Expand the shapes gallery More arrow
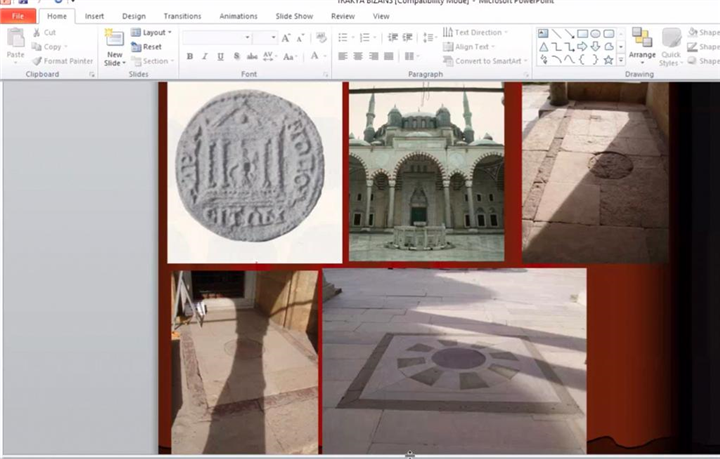The height and width of the screenshot is (459, 720). (621, 60)
